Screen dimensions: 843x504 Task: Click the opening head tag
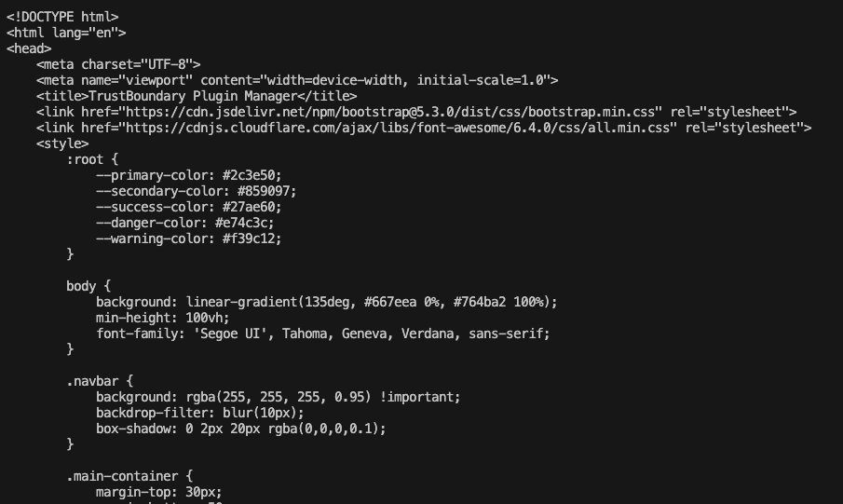[29, 48]
